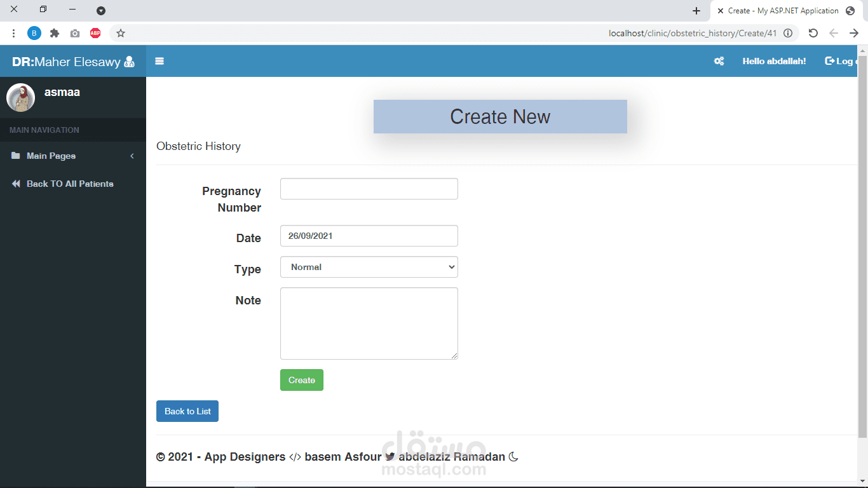The width and height of the screenshot is (868, 488).
Task: Click the page vertical scrollbar
Action: (862, 248)
